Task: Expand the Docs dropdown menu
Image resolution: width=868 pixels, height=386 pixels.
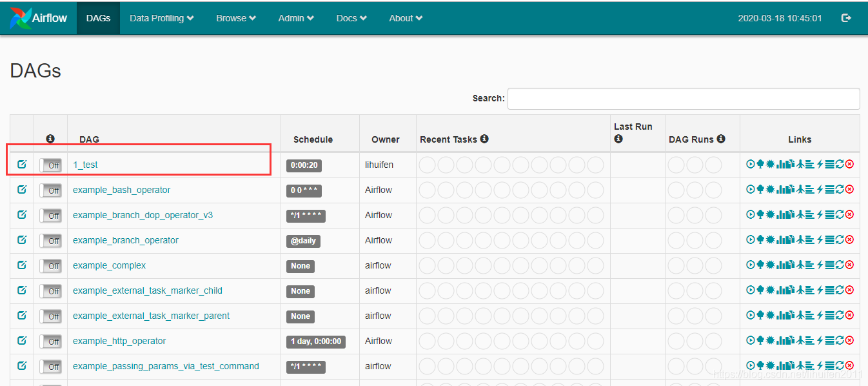Action: 351,18
